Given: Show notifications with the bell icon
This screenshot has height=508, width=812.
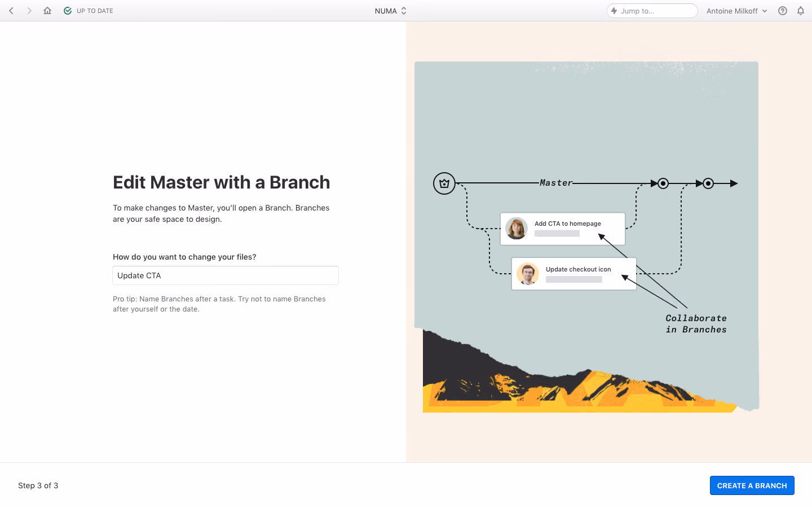Looking at the screenshot, I should click(x=801, y=11).
